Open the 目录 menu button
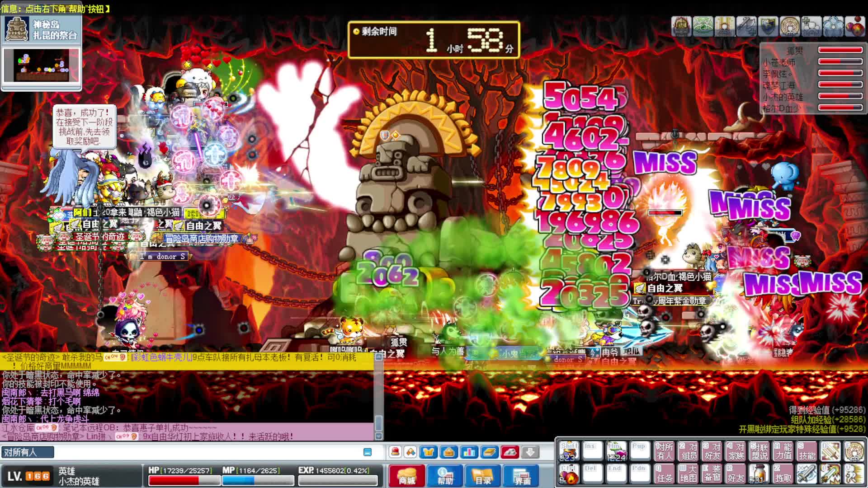The image size is (868, 488). click(x=483, y=475)
